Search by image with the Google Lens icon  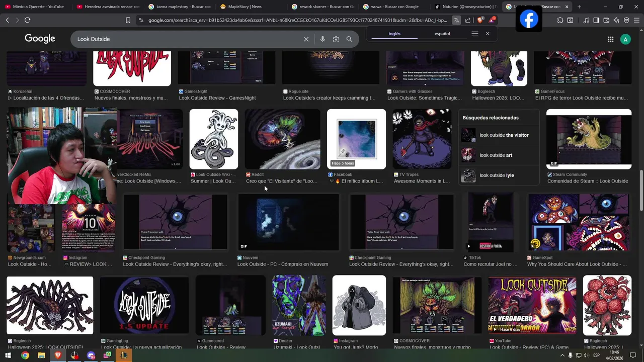click(336, 39)
